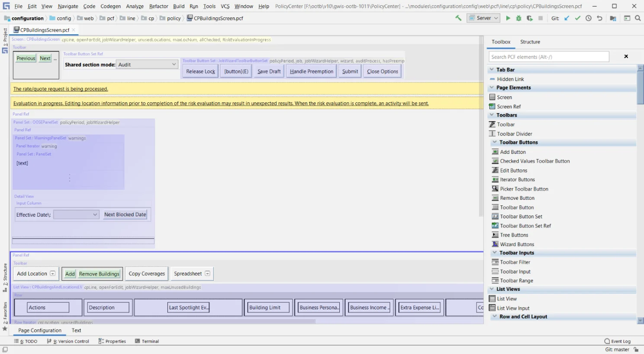Click the Git master branch indicator
Viewport: 644px width, 354px height.
[617, 350]
